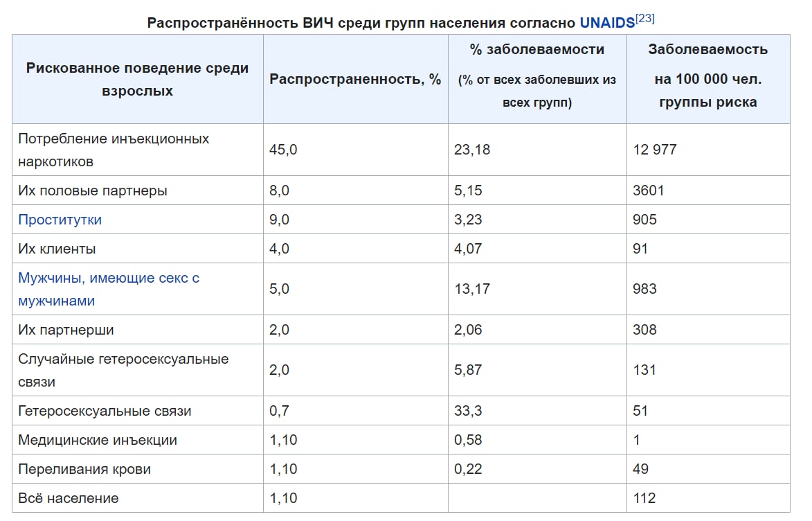
Task: Open Мужчины, имеющие секс с мужчинами link
Action: pyautogui.click(x=109, y=289)
